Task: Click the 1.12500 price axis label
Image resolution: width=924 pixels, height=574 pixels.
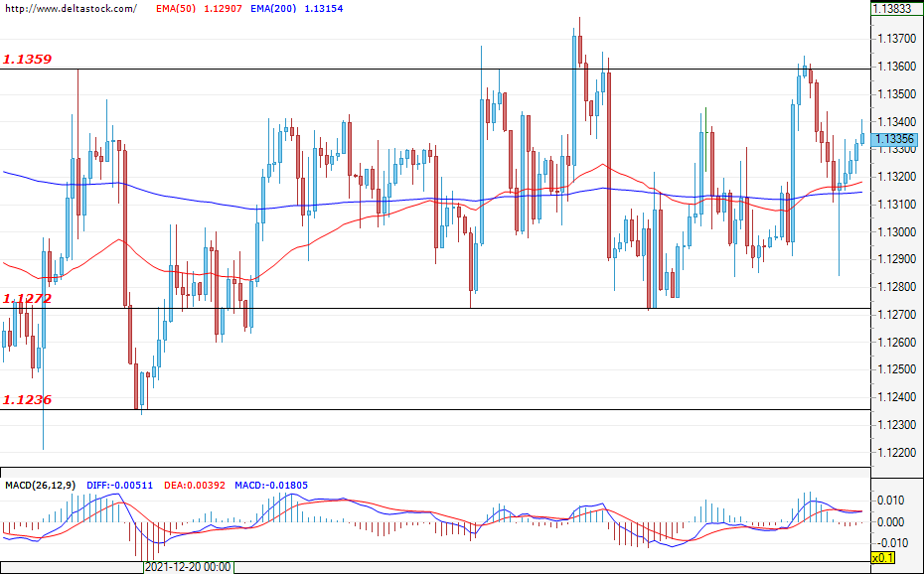Action: [896, 369]
